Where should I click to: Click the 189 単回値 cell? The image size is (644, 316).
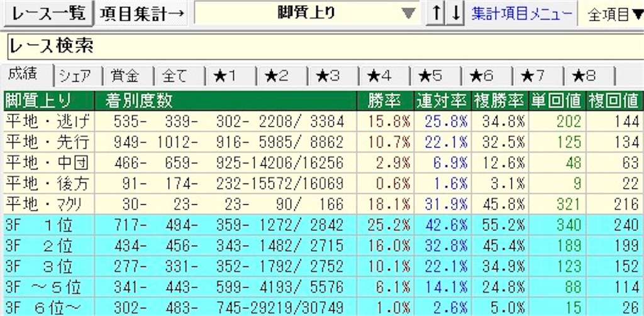557,246
